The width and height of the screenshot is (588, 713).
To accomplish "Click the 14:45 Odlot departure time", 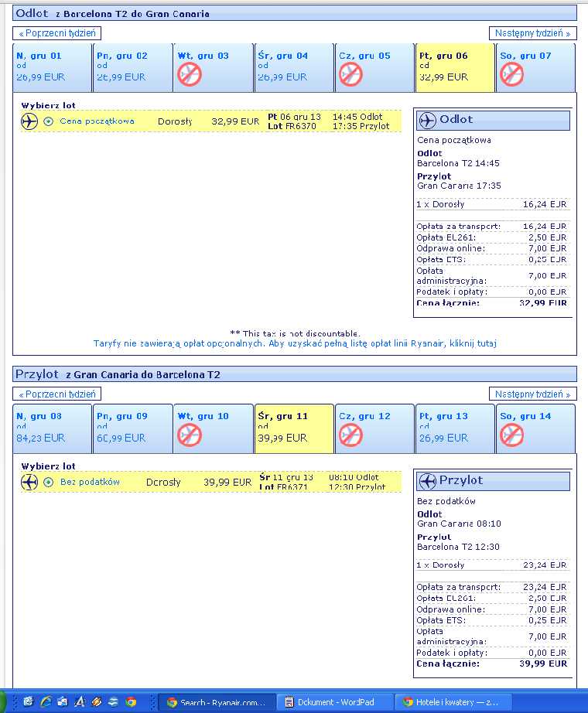I will pyautogui.click(x=357, y=117).
